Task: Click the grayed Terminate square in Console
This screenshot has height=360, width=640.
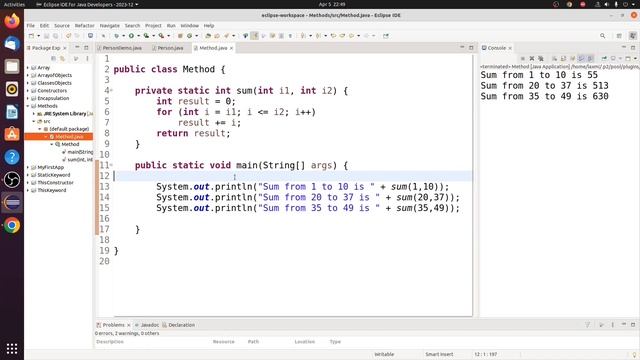Action: click(522, 58)
